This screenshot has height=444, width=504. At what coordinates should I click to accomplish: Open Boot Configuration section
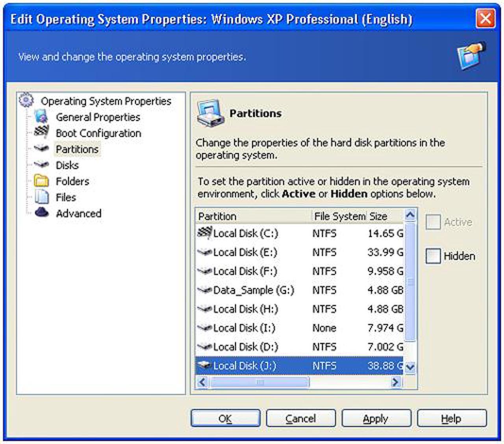point(98,133)
